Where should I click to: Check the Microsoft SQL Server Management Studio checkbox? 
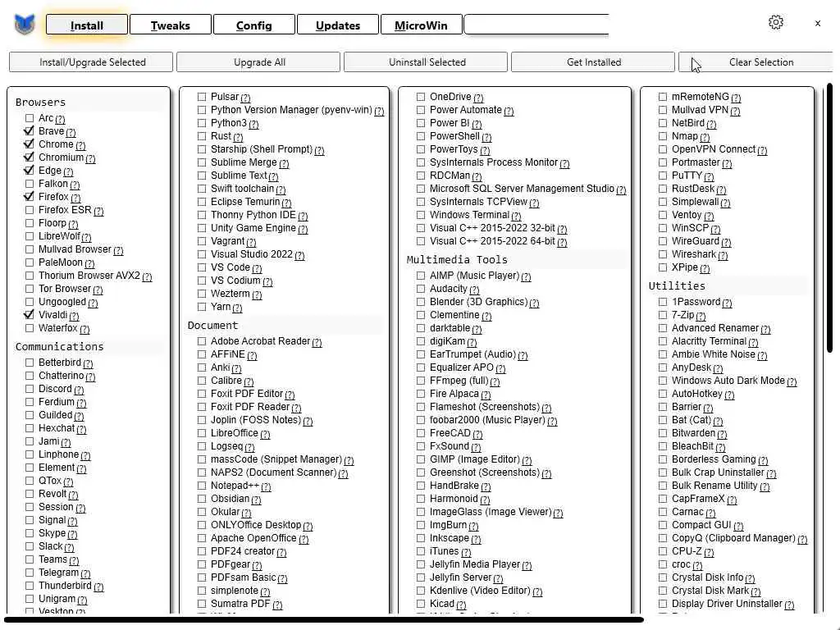click(421, 189)
